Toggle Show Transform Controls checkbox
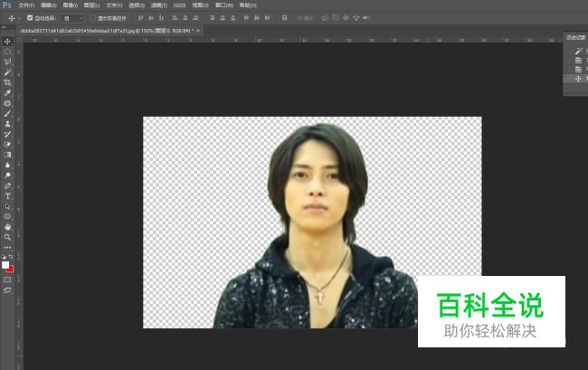 pos(93,17)
